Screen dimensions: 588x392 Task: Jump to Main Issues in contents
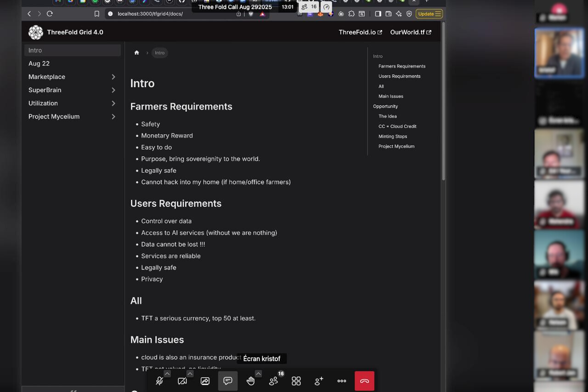pyautogui.click(x=391, y=97)
